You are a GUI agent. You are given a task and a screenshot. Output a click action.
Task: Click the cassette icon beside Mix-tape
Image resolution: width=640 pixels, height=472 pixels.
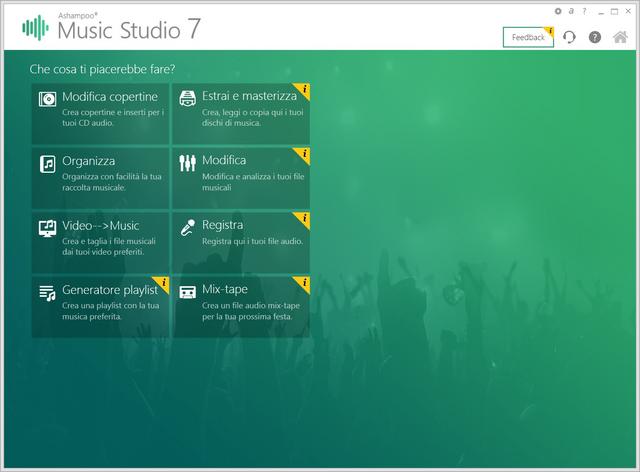coord(187,292)
